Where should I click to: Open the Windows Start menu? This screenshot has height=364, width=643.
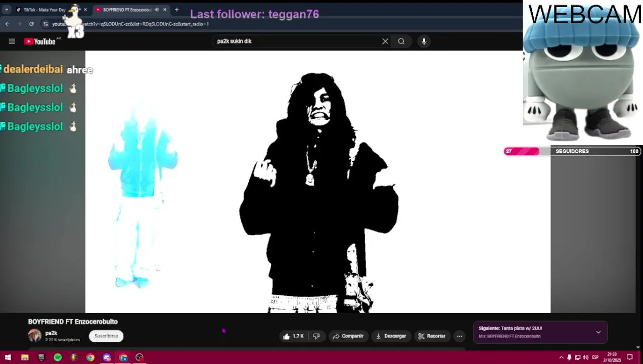pos(8,357)
